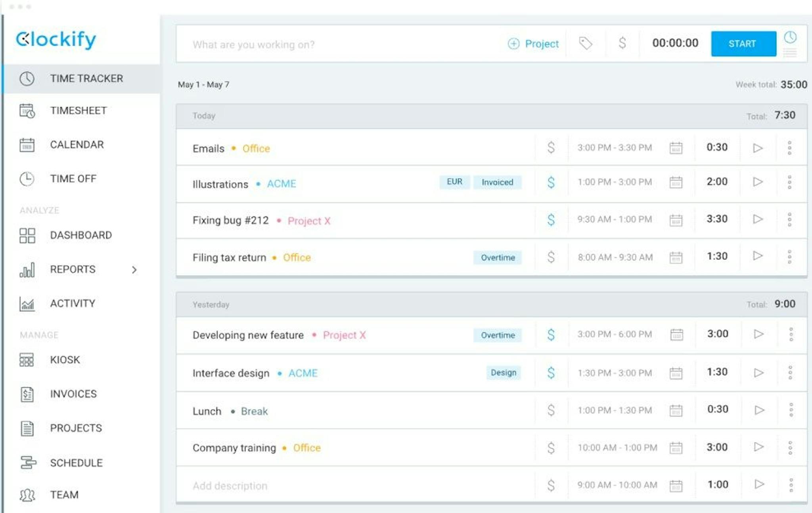
Task: Click the START button to begin tracking
Action: [743, 44]
